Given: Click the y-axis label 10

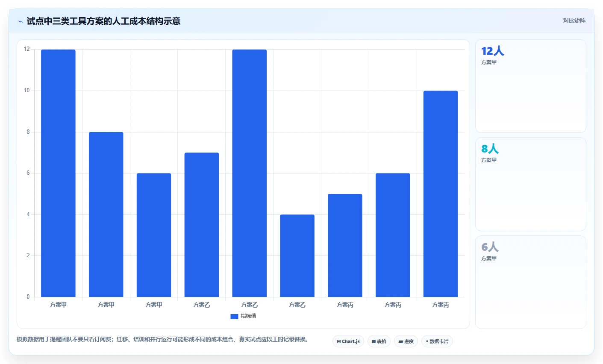Looking at the screenshot, I should [27, 91].
